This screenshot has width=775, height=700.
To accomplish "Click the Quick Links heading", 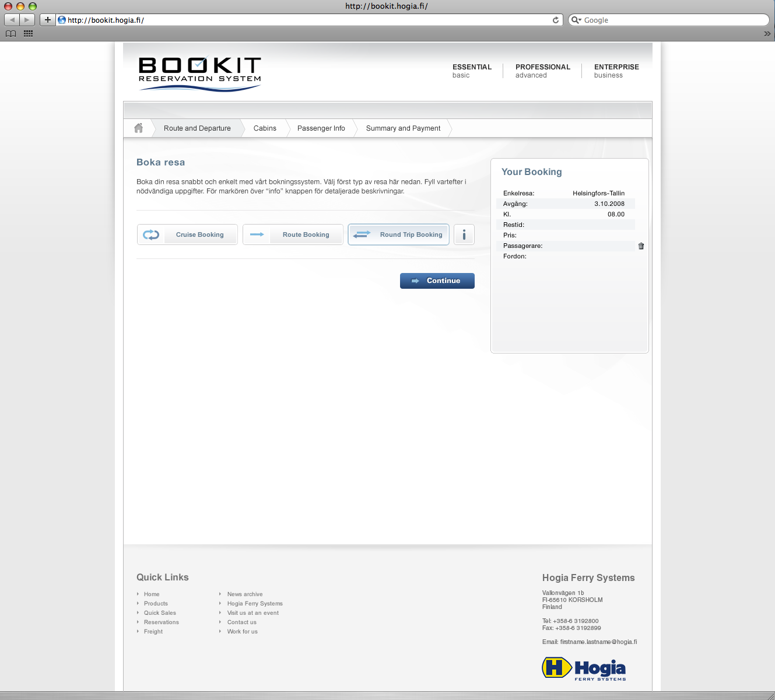I will [x=163, y=577].
